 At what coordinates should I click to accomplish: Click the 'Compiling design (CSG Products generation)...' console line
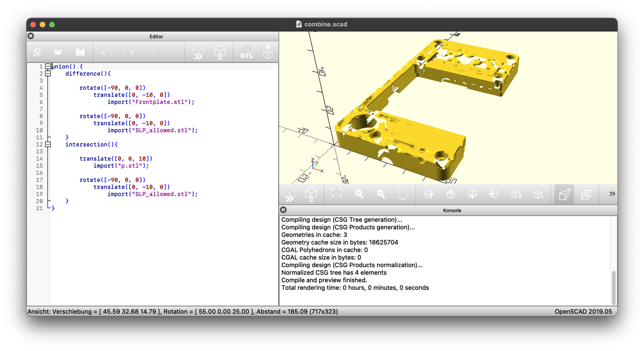point(348,227)
